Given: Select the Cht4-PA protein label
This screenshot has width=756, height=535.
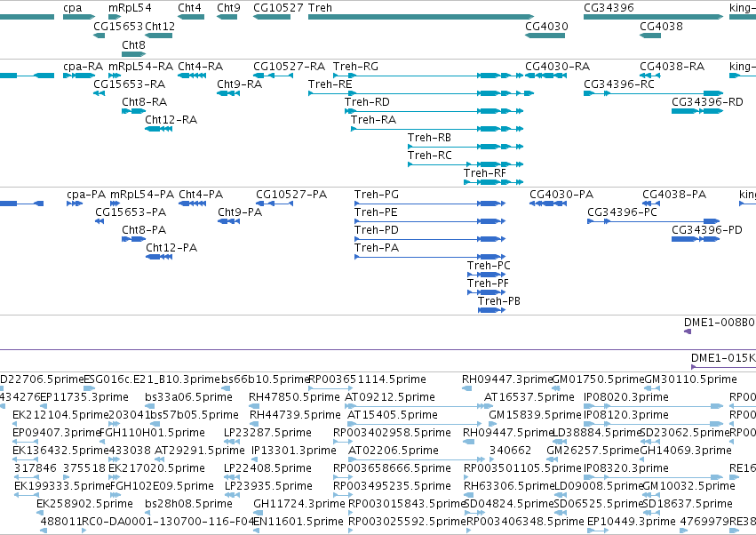Looking at the screenshot, I should (201, 195).
